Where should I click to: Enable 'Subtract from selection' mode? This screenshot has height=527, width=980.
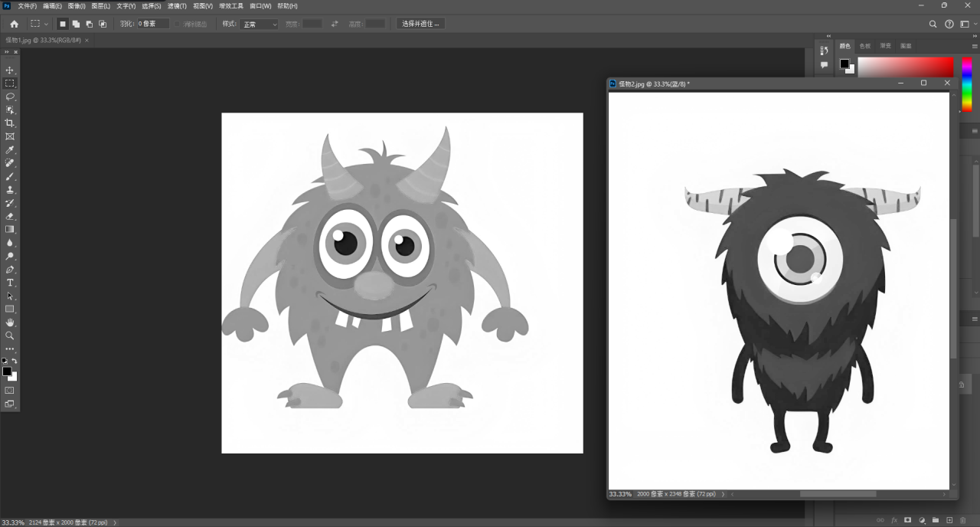click(x=89, y=24)
